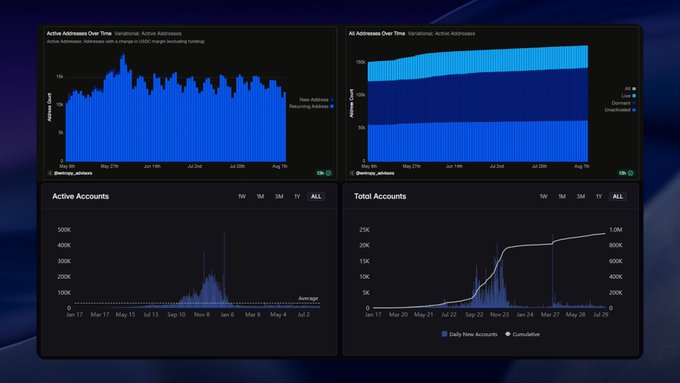Click the dark-navy Dormant band in All Addresses chart
The width and height of the screenshot is (680, 383).
477,98
